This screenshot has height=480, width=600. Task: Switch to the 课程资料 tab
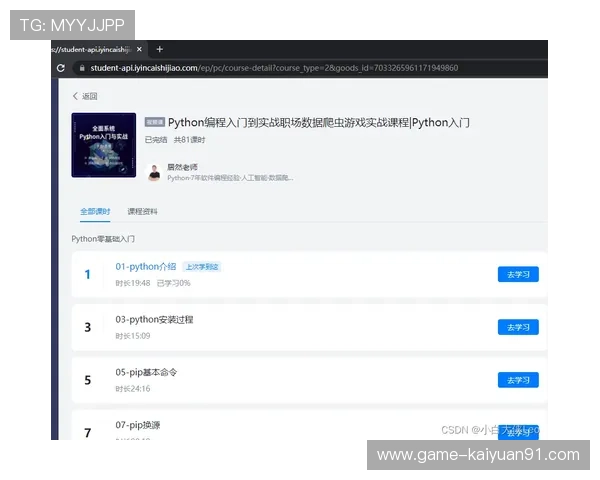pyautogui.click(x=142, y=211)
